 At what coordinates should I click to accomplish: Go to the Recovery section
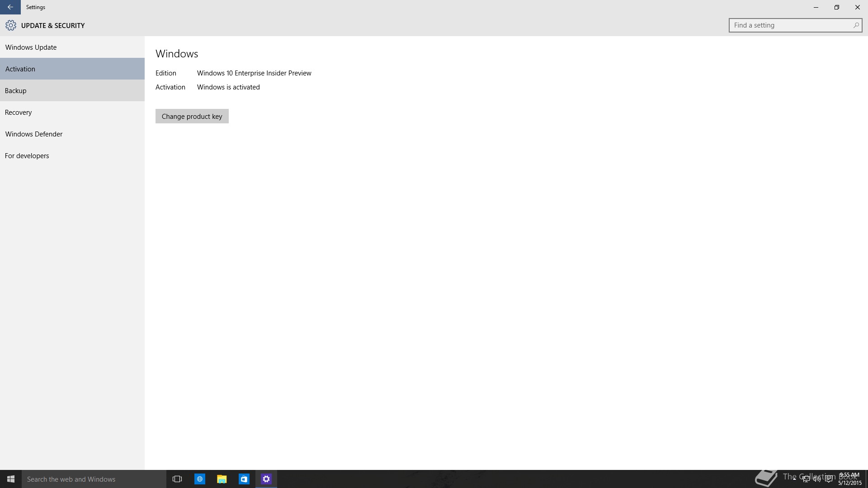pyautogui.click(x=19, y=112)
